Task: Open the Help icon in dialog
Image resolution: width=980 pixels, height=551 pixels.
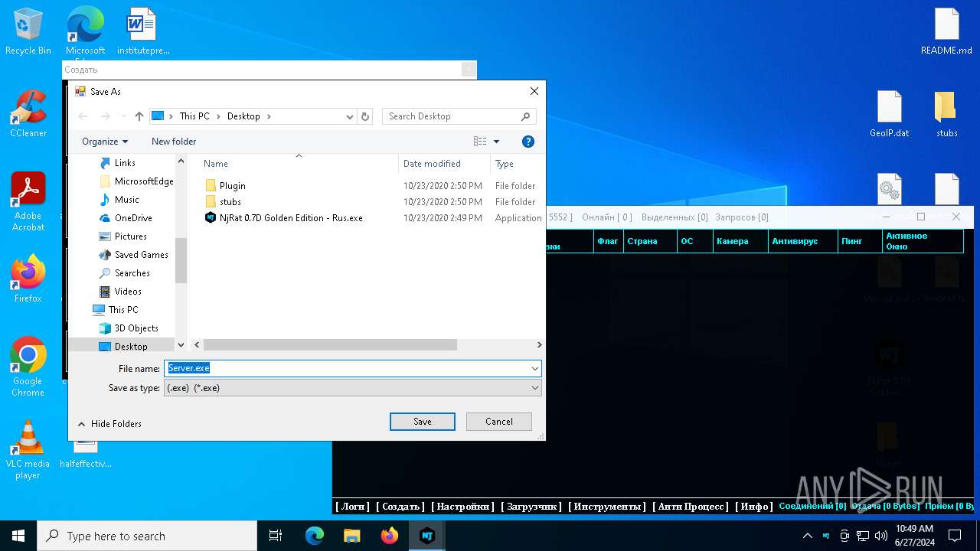Action: coord(528,142)
